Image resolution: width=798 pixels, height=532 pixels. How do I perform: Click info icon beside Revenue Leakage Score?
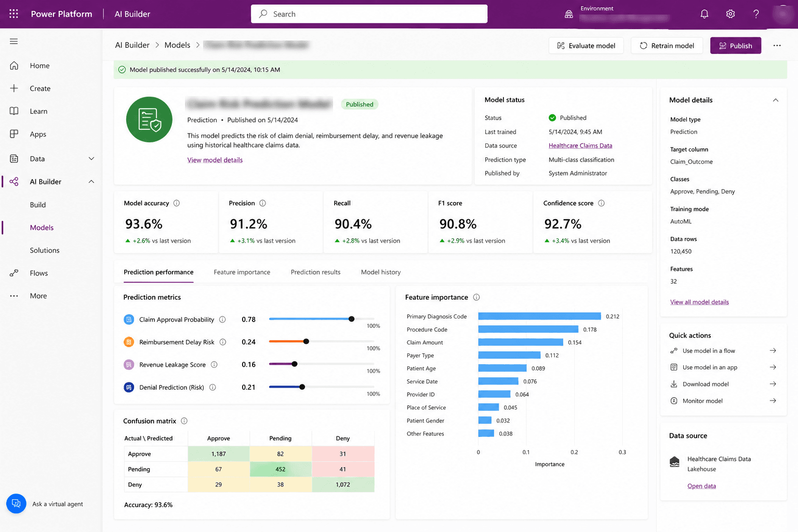coord(214,365)
